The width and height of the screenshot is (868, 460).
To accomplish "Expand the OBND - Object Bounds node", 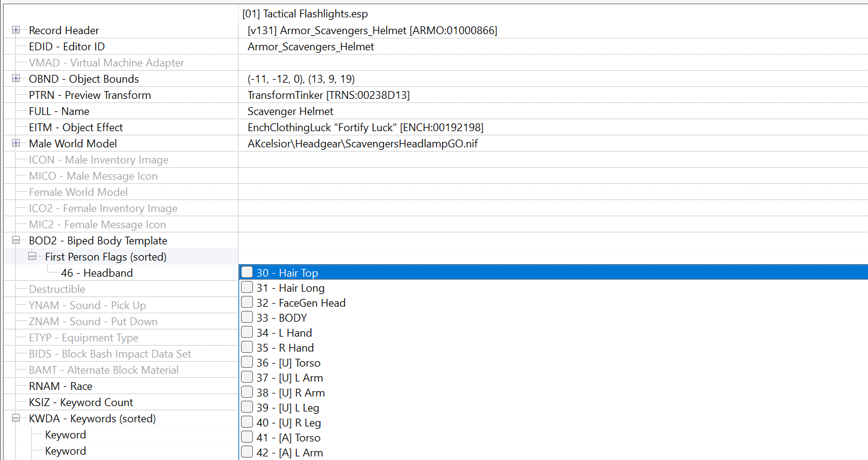I will click(16, 78).
